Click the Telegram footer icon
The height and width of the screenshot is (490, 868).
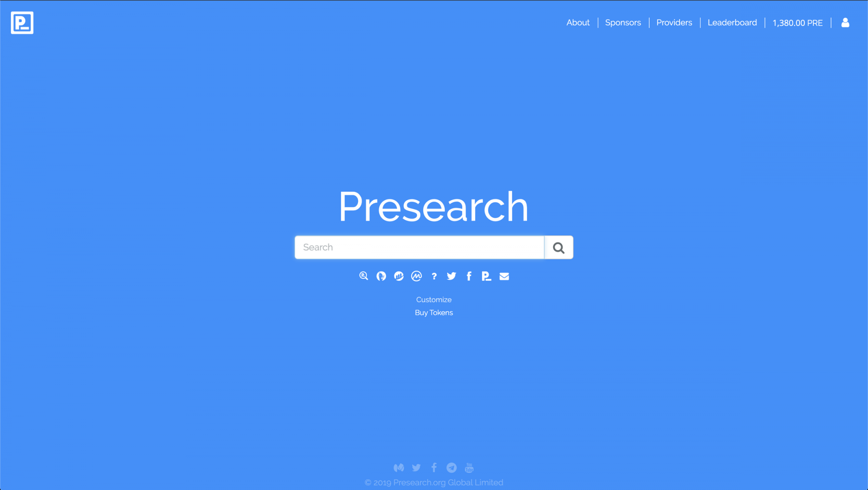(x=451, y=468)
